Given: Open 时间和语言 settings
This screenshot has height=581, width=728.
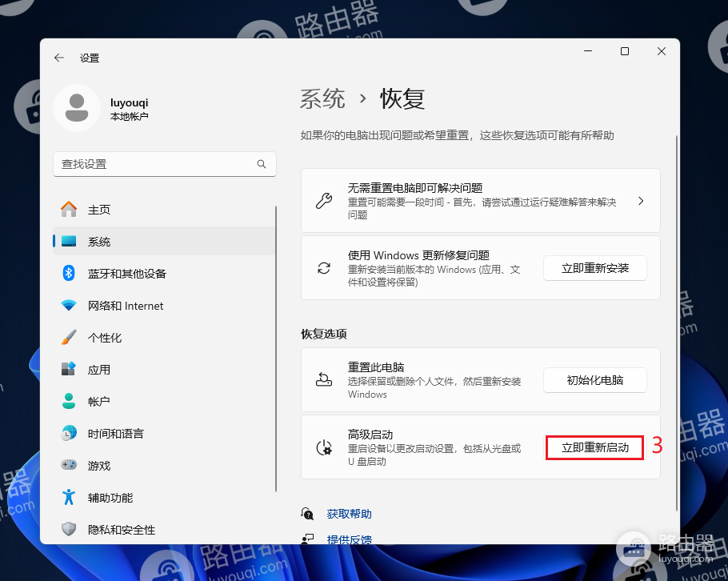Looking at the screenshot, I should coord(164,433).
